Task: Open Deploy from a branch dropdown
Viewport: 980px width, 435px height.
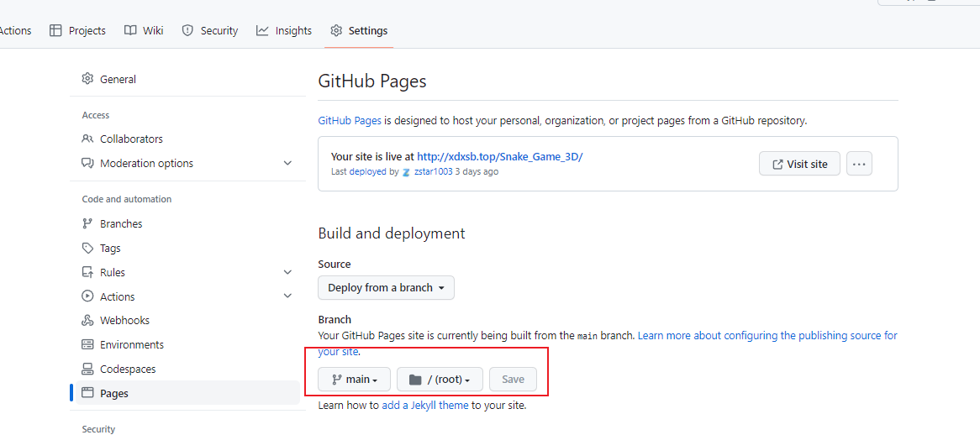Action: coord(387,288)
